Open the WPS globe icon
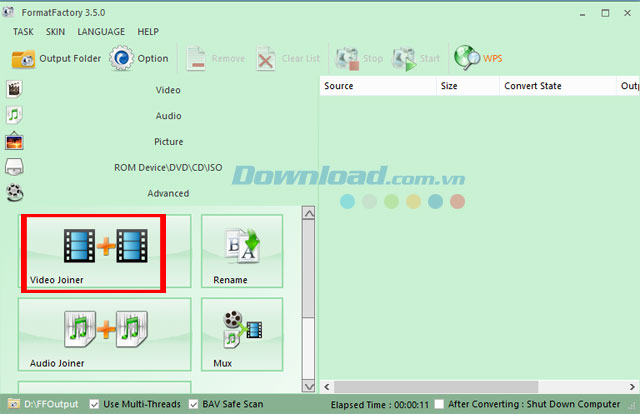This screenshot has width=640, height=414. pos(467,58)
